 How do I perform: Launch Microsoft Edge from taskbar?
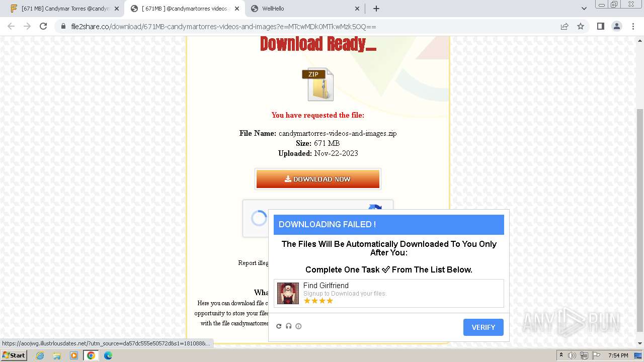108,355
